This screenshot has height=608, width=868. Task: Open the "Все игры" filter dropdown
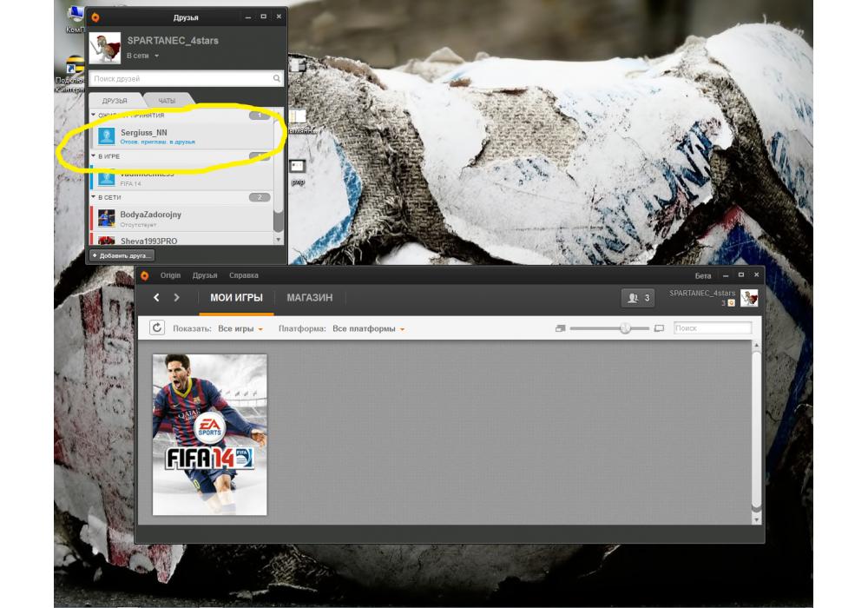[x=240, y=329]
